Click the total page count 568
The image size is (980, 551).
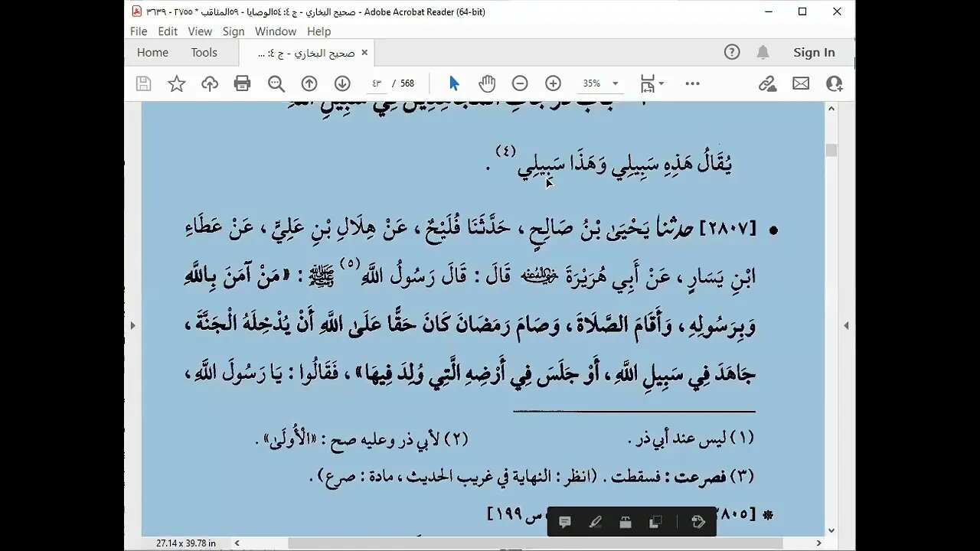point(407,83)
